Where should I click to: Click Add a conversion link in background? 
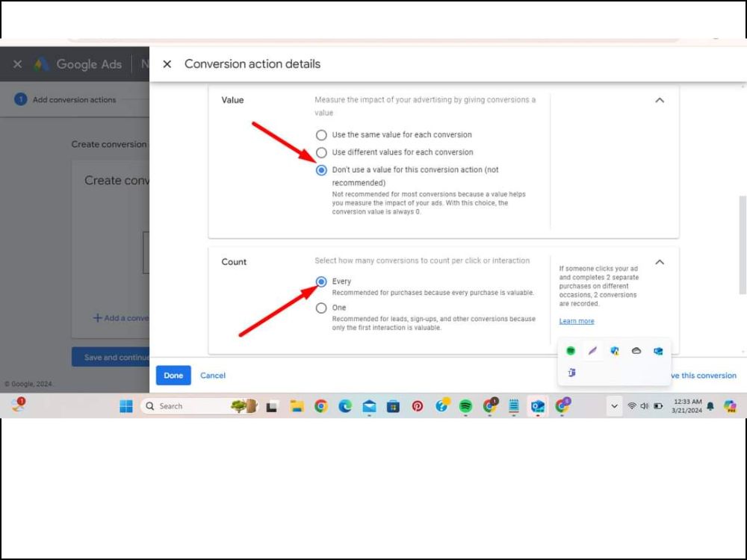click(x=122, y=317)
